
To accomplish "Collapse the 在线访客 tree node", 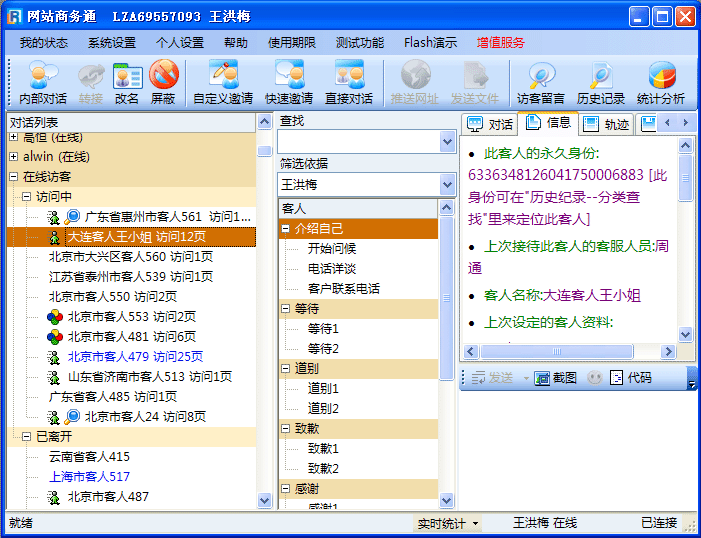I will 14,176.
